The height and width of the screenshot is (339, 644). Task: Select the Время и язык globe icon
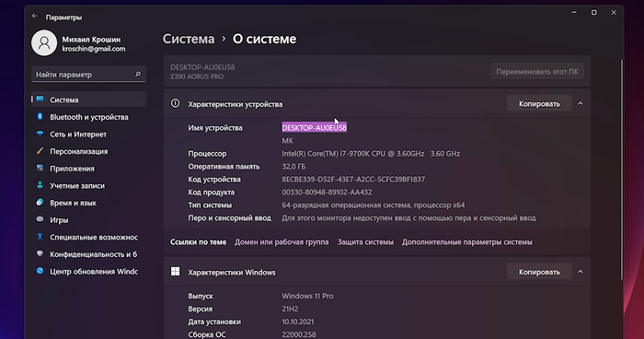[x=40, y=203]
